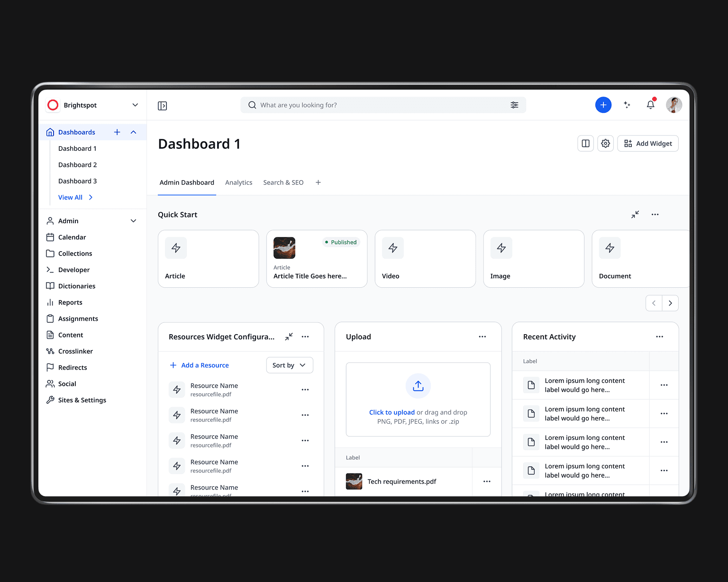Open the Calendar section in the sidebar
This screenshot has height=582, width=728.
(71, 237)
